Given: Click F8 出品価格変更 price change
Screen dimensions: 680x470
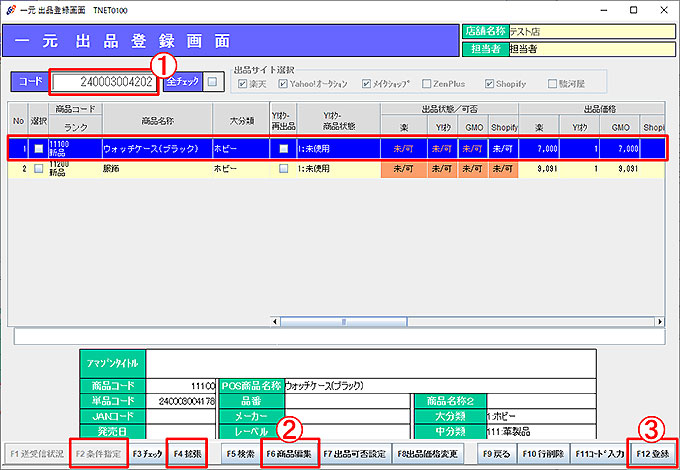Looking at the screenshot, I should (x=428, y=453).
